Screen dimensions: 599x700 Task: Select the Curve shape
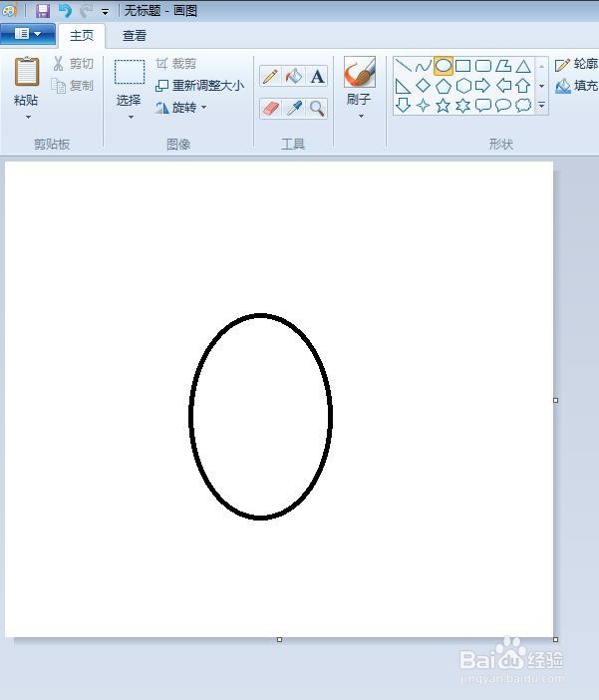click(x=423, y=66)
